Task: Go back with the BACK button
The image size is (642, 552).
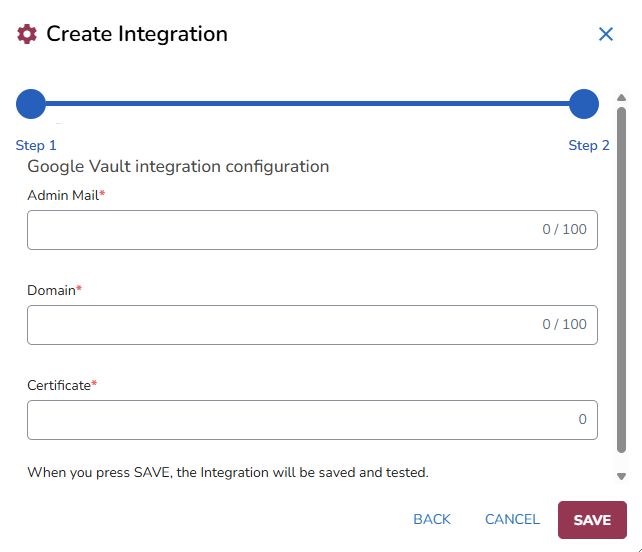Action: (x=432, y=520)
